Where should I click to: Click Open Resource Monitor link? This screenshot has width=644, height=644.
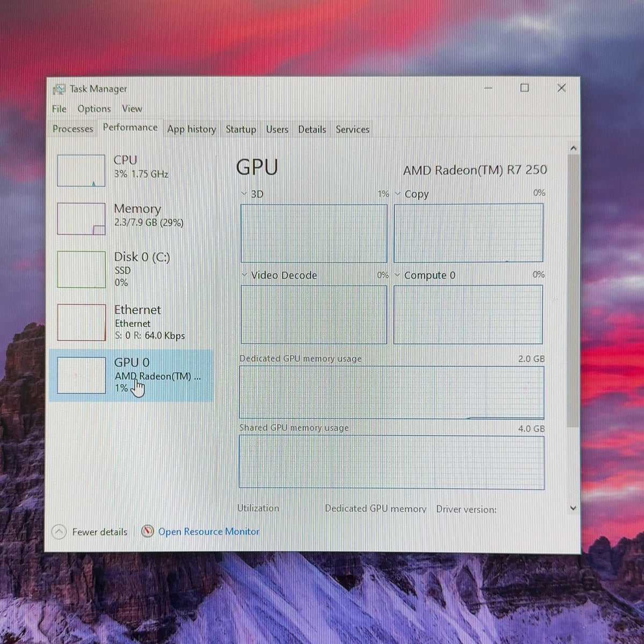[208, 531]
